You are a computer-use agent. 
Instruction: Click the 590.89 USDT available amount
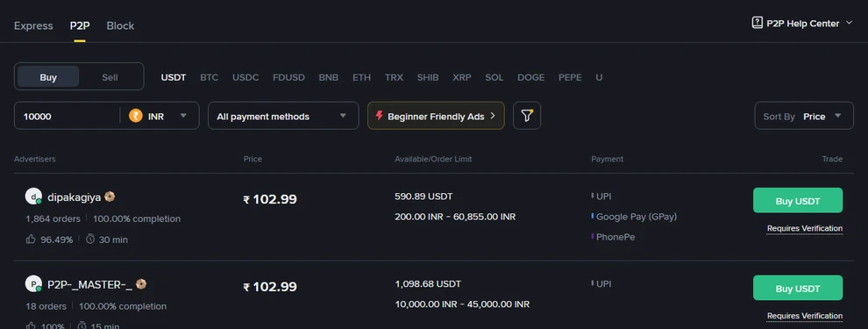pos(423,196)
